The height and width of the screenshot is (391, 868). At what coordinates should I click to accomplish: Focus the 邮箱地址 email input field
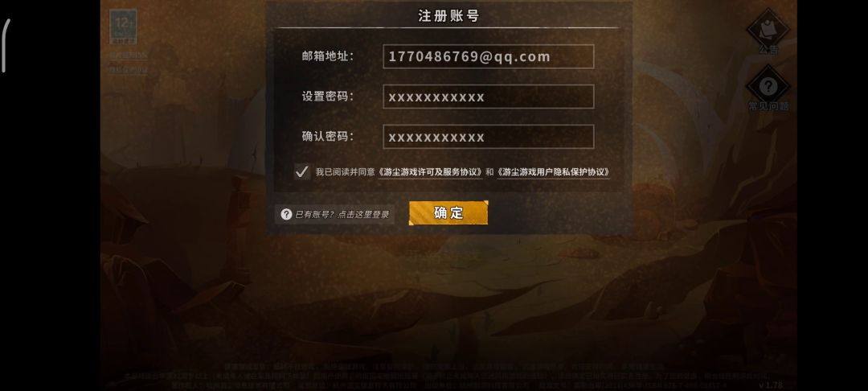(489, 56)
